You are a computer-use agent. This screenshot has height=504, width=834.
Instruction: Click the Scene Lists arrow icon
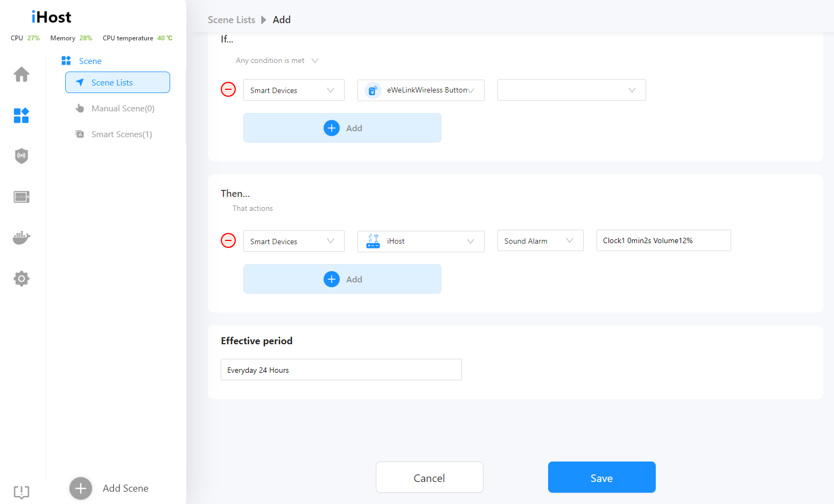(x=80, y=82)
